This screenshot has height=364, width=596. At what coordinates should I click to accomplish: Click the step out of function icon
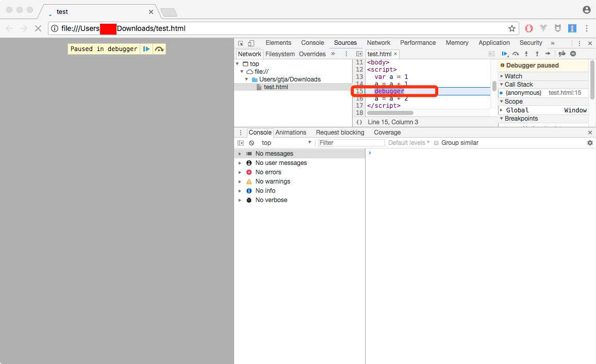537,54
